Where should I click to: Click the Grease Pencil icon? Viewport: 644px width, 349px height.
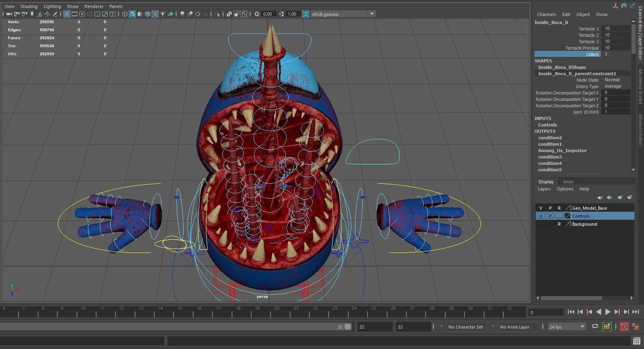[55, 14]
